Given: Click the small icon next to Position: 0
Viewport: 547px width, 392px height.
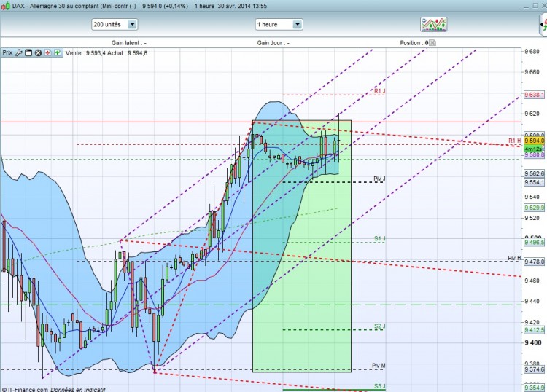Looking at the screenshot, I should (432, 43).
